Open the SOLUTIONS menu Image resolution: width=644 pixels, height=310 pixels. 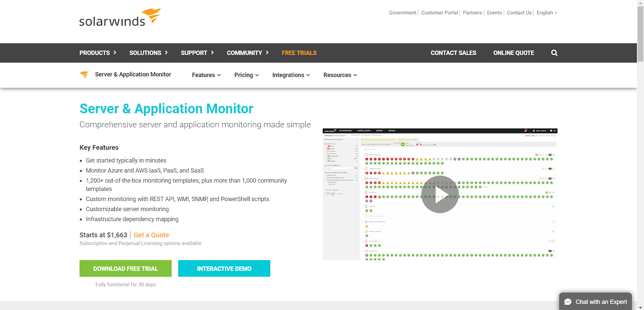[149, 53]
